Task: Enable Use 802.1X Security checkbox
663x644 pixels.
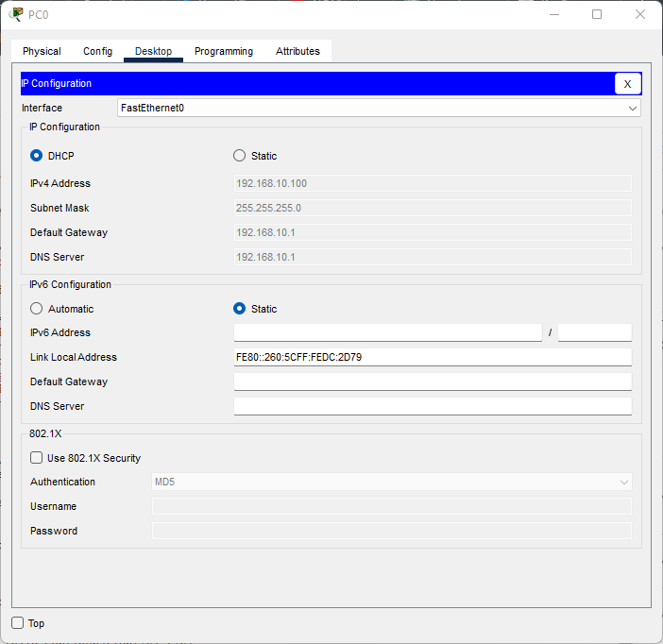Action: coord(37,458)
